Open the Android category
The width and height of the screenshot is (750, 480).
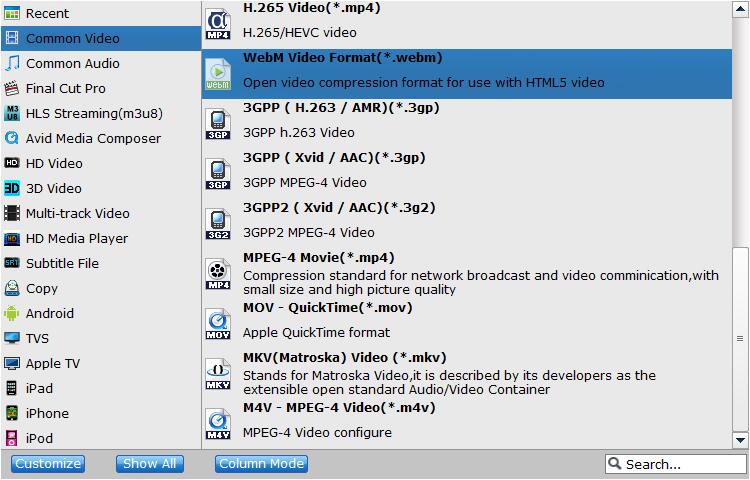[101, 313]
